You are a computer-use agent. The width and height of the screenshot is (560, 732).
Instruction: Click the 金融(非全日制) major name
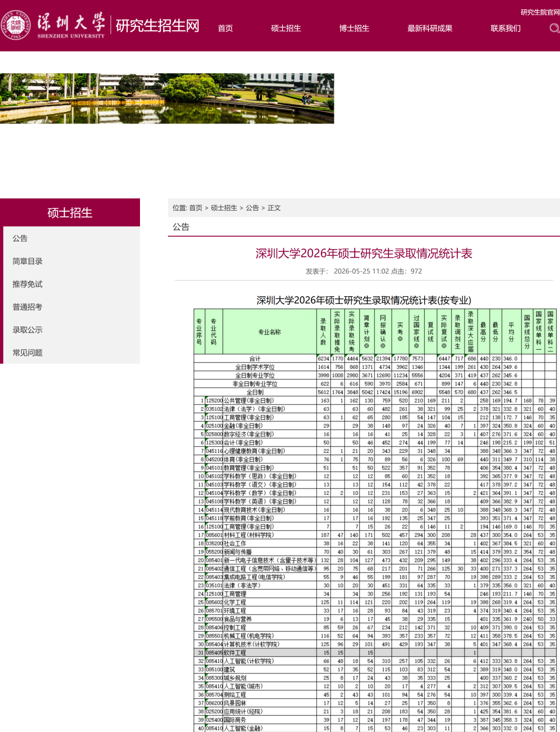click(x=243, y=425)
